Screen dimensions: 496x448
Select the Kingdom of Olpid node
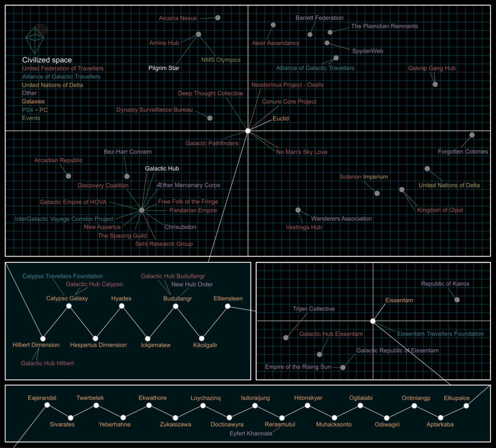click(x=402, y=189)
